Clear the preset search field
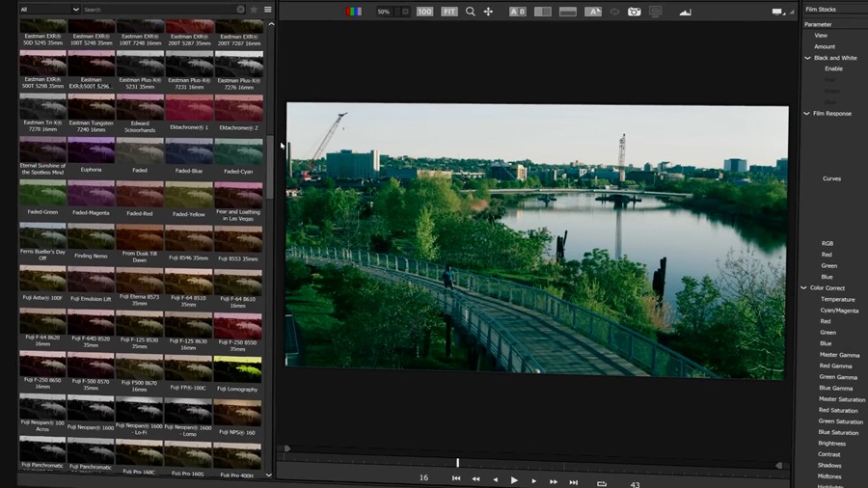The height and width of the screenshot is (488, 868). point(240,10)
